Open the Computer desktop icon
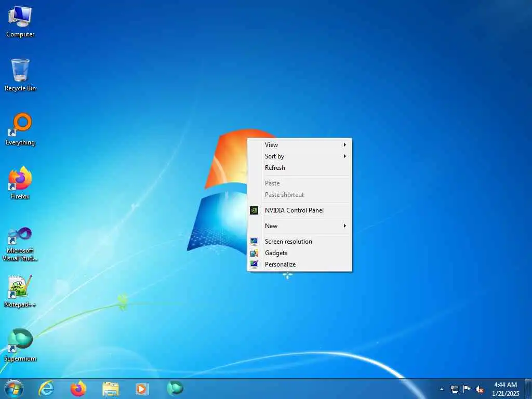This screenshot has height=399, width=532. point(20,22)
